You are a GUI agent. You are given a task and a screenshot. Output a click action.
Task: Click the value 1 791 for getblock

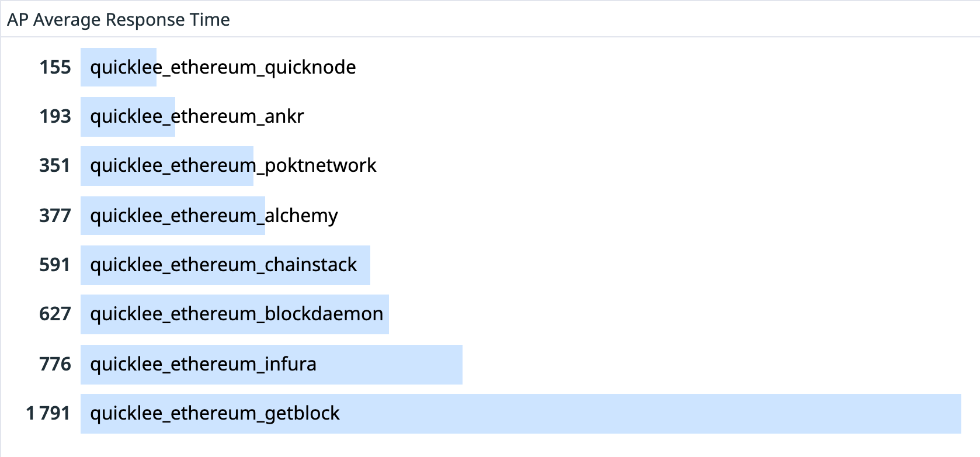click(48, 413)
